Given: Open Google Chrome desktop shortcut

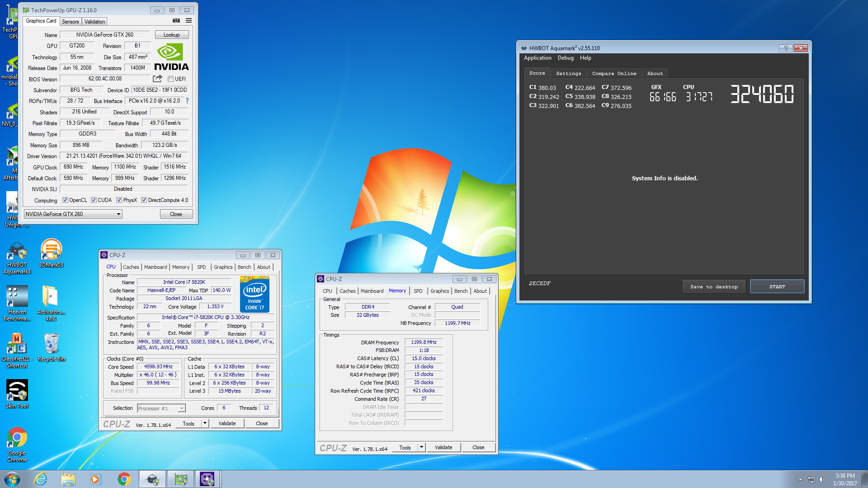Looking at the screenshot, I should [17, 445].
